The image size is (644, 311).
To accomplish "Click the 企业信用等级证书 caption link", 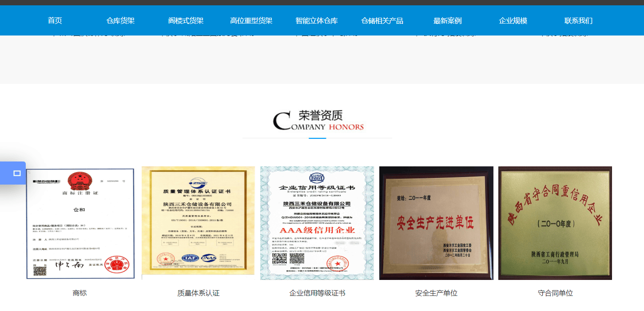I will [x=317, y=293].
